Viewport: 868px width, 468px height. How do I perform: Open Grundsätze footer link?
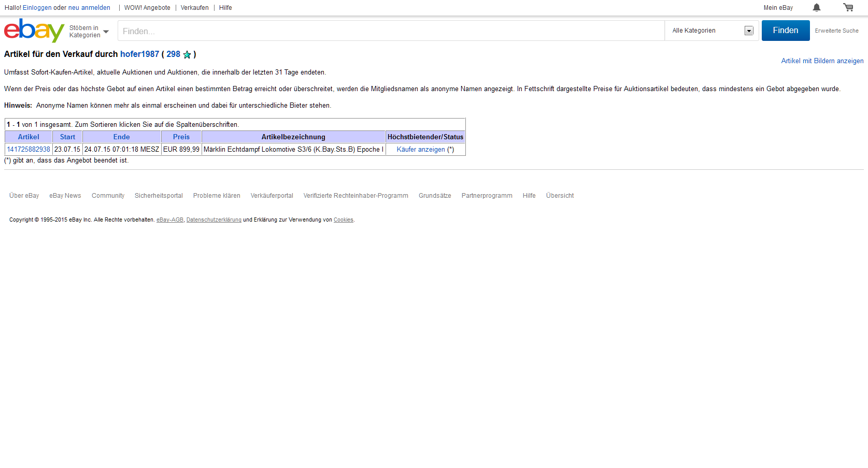tap(435, 196)
